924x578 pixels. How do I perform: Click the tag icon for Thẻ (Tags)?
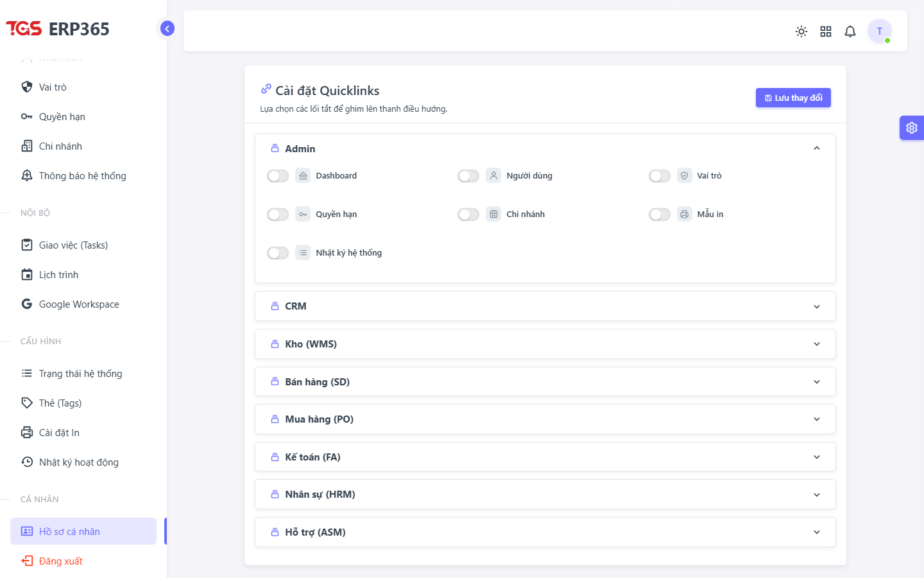(x=27, y=403)
